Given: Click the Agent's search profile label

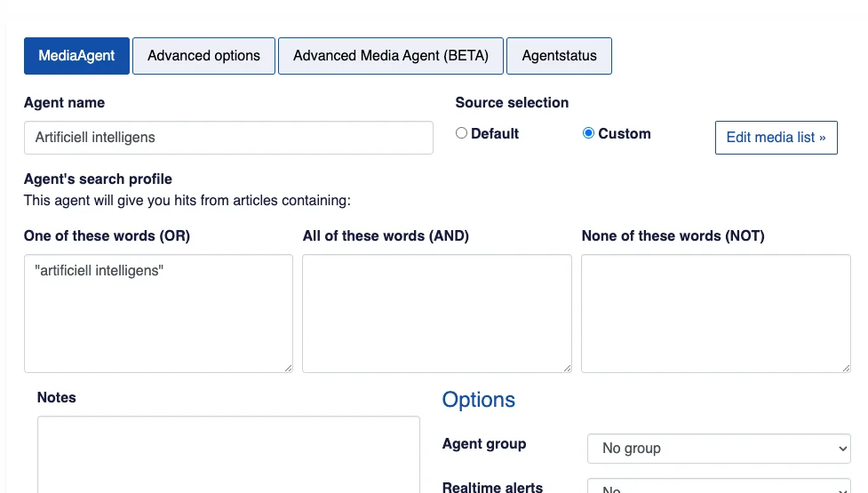Looking at the screenshot, I should [98, 179].
